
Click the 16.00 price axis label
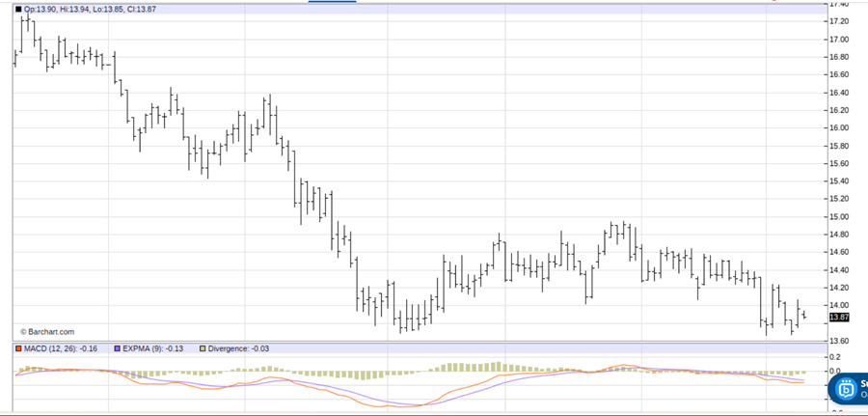click(x=839, y=128)
